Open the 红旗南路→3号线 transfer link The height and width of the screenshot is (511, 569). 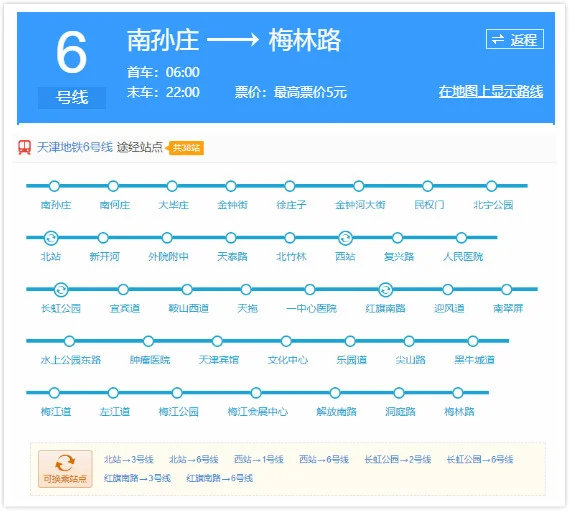pos(137,478)
